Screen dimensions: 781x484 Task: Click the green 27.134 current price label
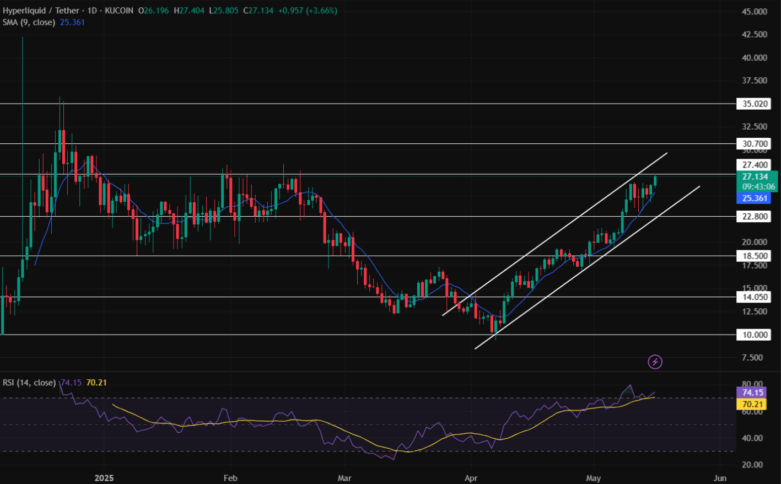tap(755, 177)
